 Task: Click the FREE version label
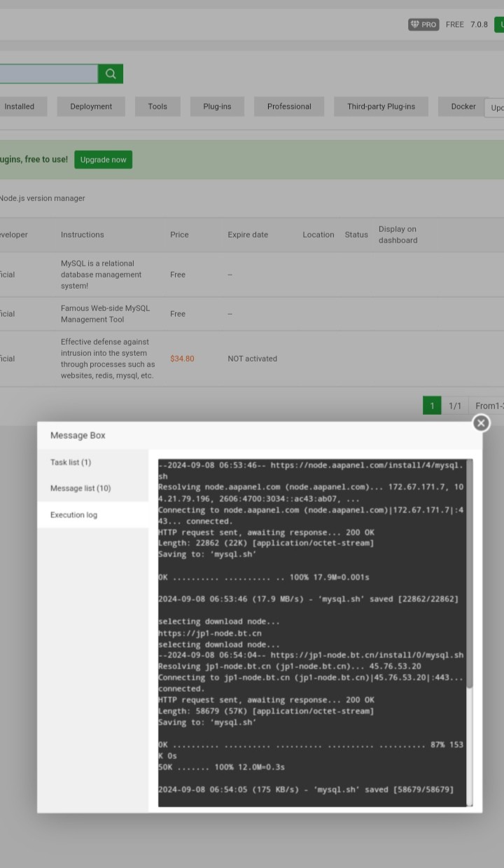(455, 25)
